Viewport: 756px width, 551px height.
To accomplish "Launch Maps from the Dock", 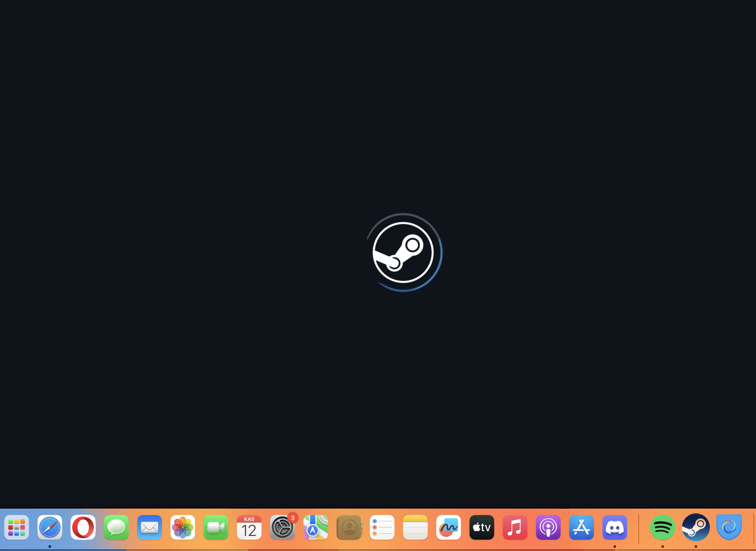I will pos(315,527).
